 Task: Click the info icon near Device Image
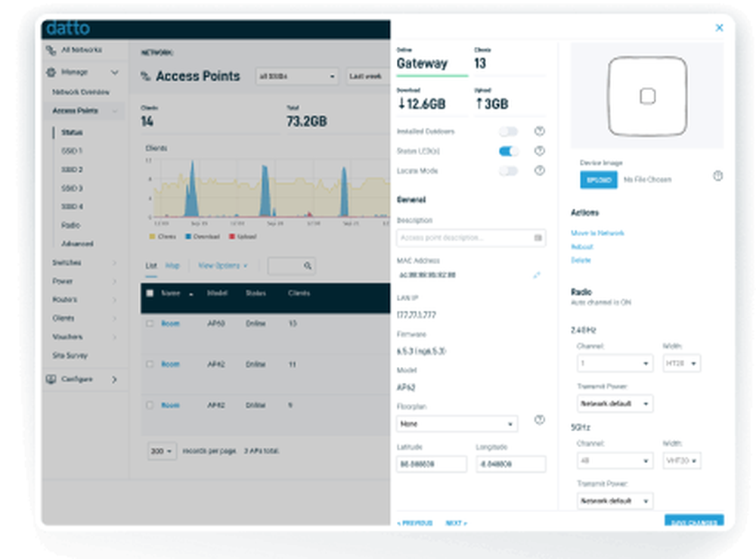coord(717,176)
